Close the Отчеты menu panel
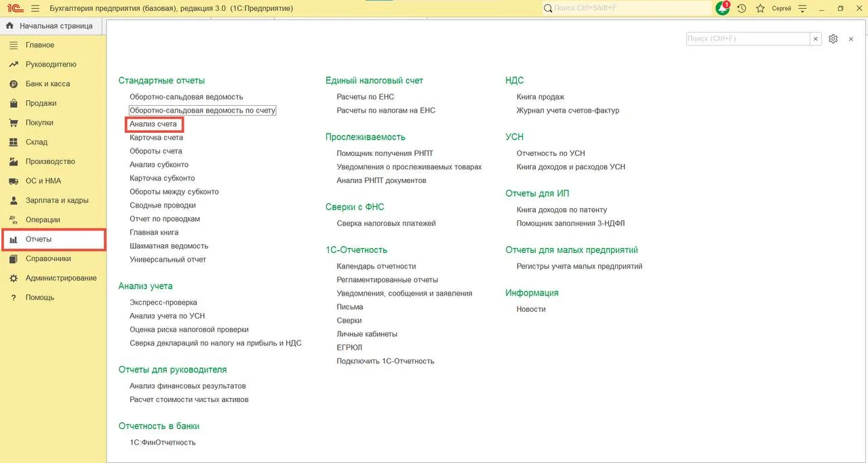The width and height of the screenshot is (868, 463). click(x=851, y=39)
